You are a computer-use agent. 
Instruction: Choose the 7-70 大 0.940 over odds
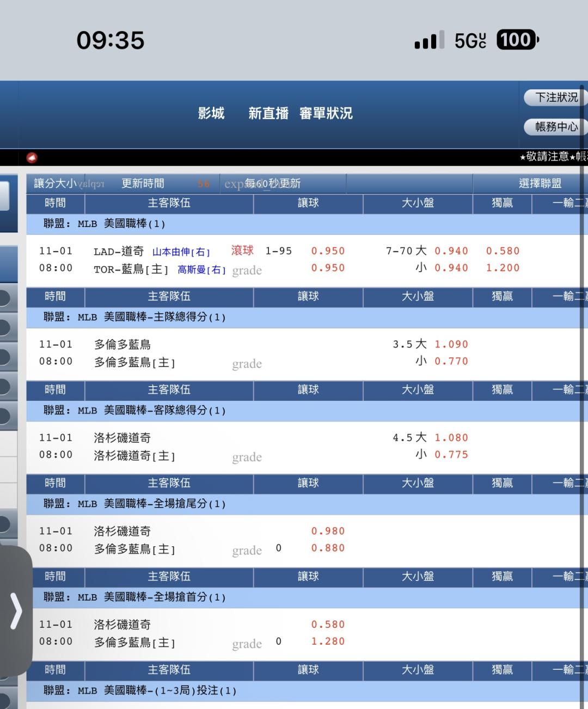(451, 251)
